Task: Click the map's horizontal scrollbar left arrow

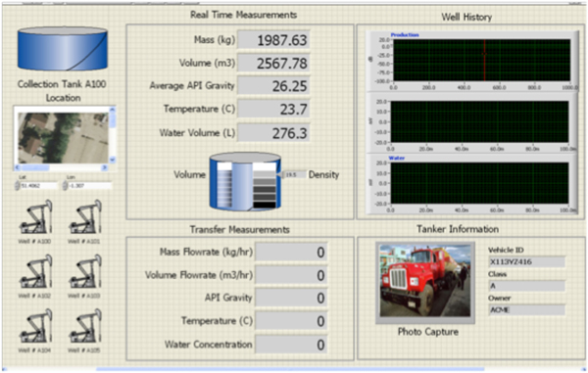Action: [x=18, y=167]
